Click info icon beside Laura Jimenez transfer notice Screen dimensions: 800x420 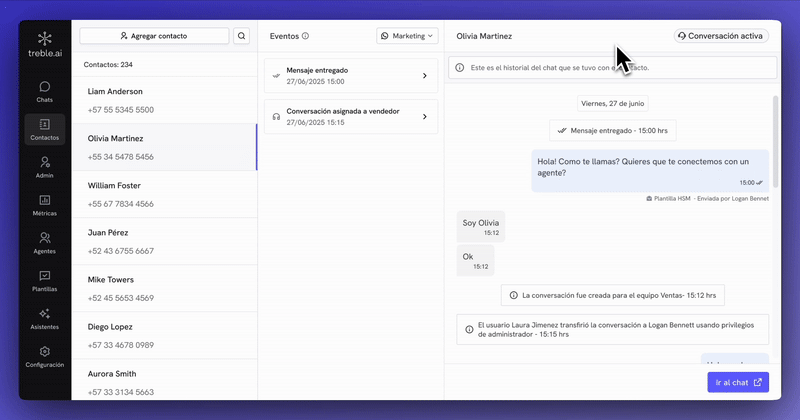tap(469, 330)
